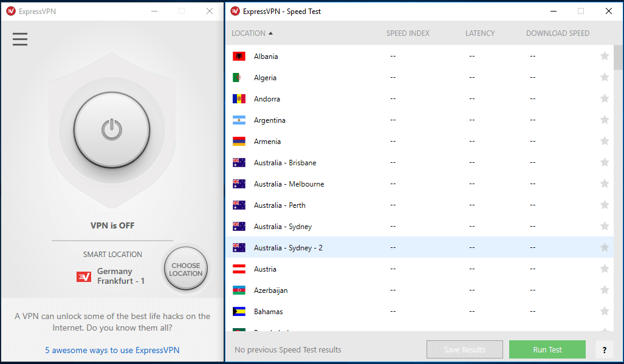Favorite the Albania location star
The width and height of the screenshot is (624, 364).
click(605, 56)
